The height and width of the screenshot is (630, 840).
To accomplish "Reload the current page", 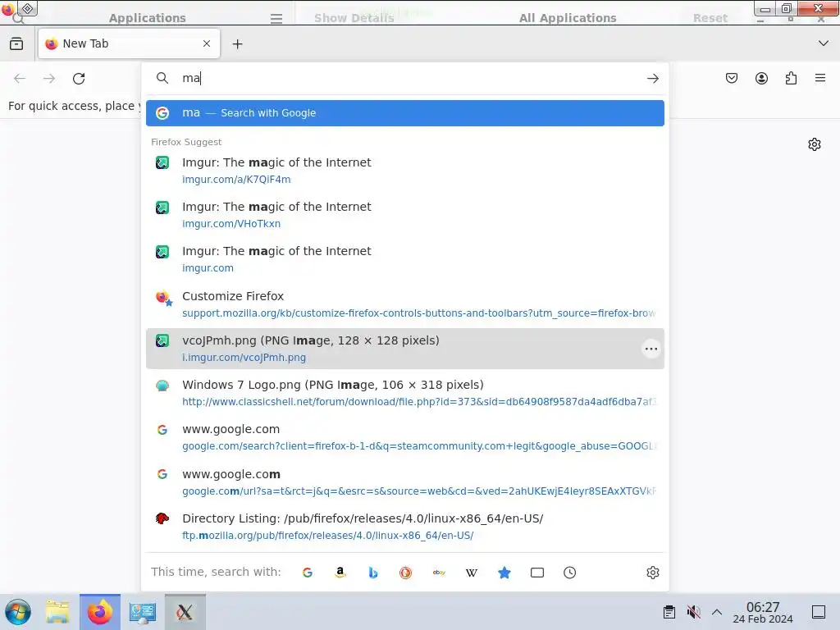I will pyautogui.click(x=79, y=79).
